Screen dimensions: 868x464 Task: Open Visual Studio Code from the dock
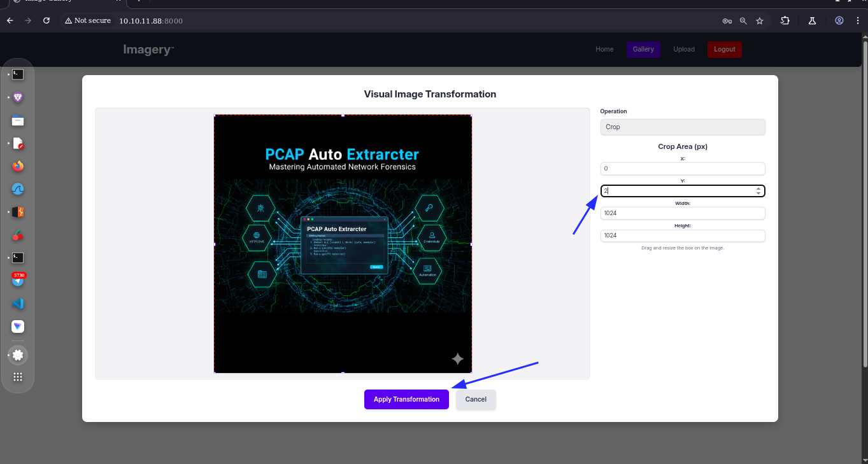click(x=18, y=304)
